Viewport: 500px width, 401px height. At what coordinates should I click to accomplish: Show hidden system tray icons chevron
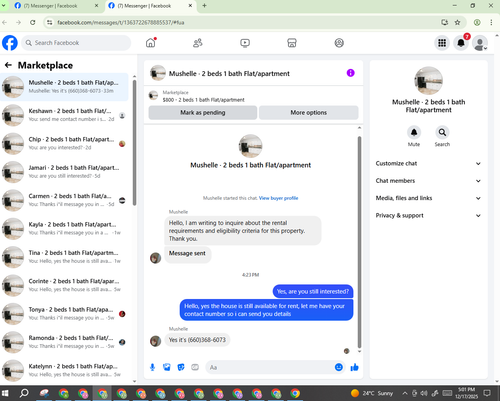click(405, 393)
